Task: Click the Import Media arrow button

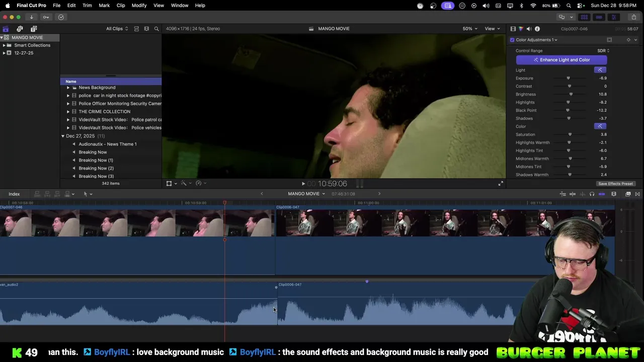Action: 31,17
